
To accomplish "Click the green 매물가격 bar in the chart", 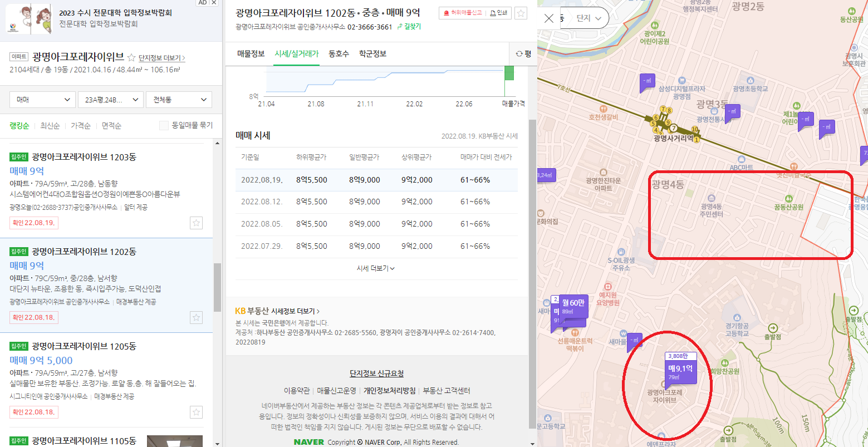I will [x=509, y=73].
